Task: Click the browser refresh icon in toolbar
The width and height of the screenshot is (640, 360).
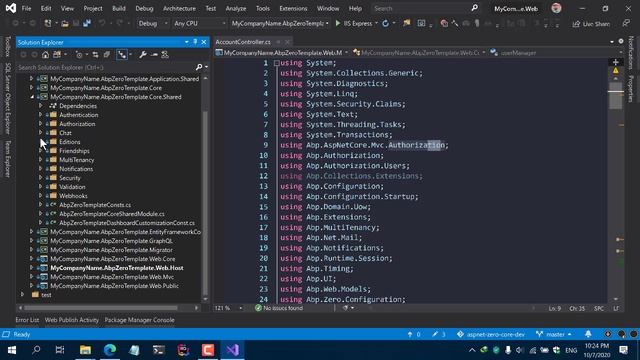Action: pos(385,24)
